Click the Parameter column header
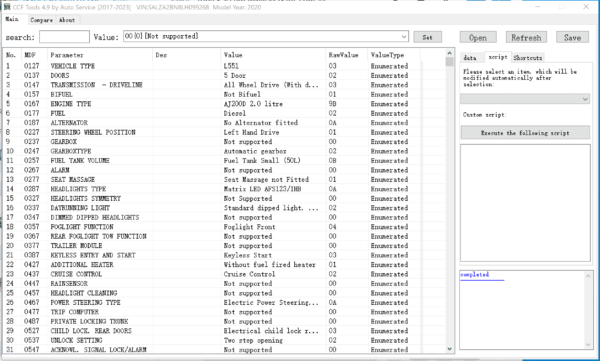The height and width of the screenshot is (361, 600). click(99, 55)
